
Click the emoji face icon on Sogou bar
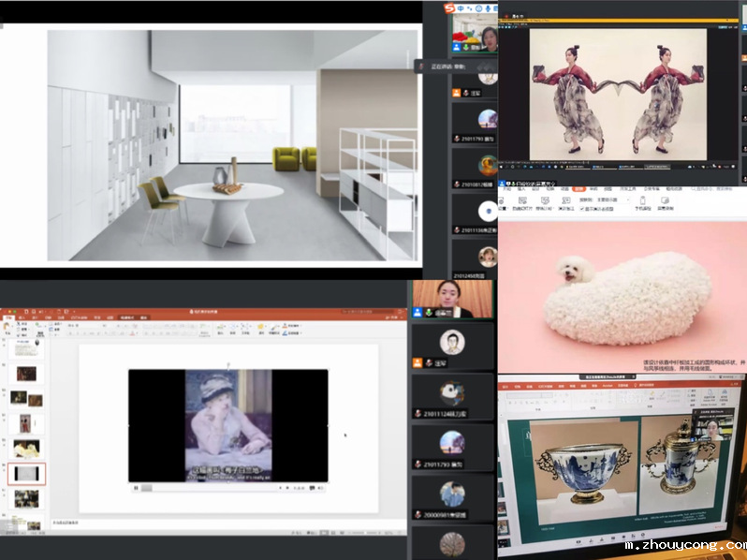click(x=478, y=8)
